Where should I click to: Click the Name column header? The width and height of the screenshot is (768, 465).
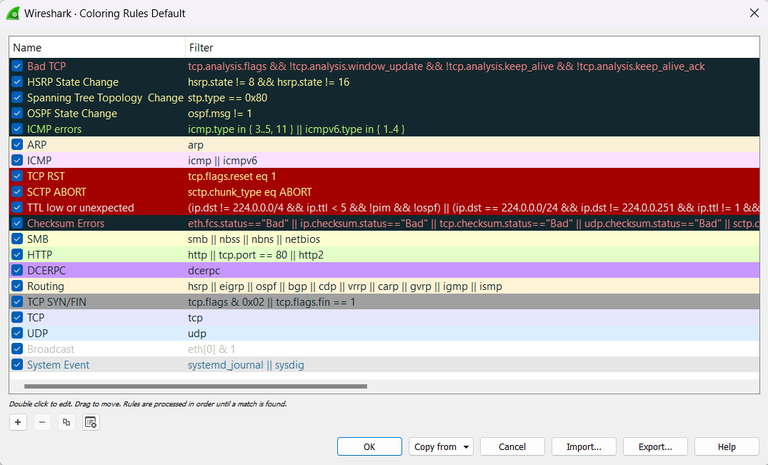tap(97, 48)
